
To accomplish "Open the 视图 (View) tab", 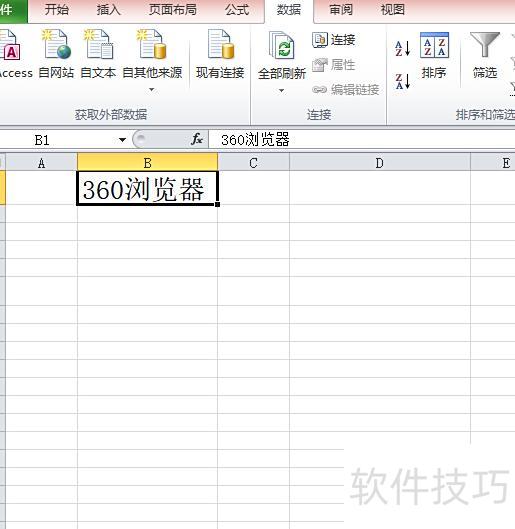I will tap(393, 9).
